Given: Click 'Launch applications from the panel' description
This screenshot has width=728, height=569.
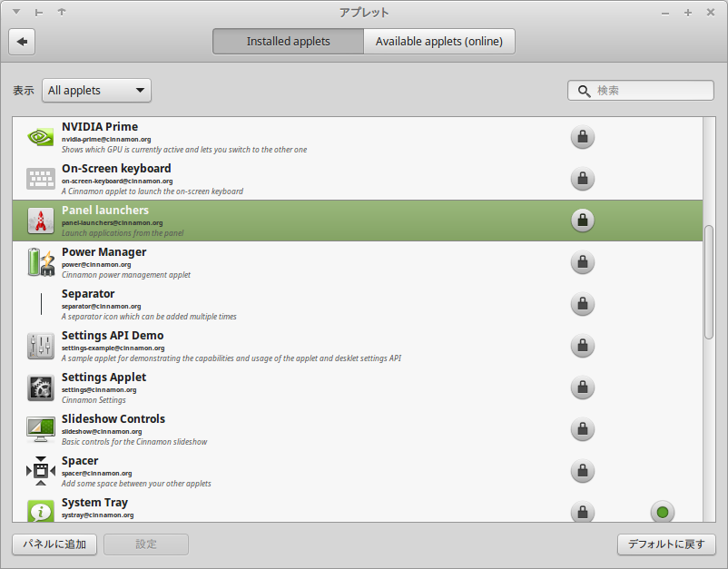Looking at the screenshot, I should pos(123,233).
